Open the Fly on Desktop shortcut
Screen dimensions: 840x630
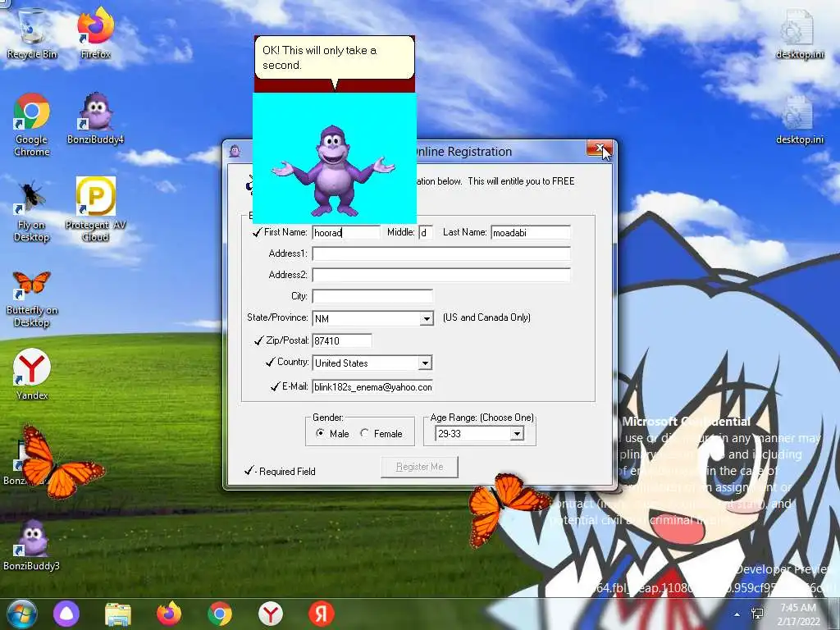tap(32, 212)
